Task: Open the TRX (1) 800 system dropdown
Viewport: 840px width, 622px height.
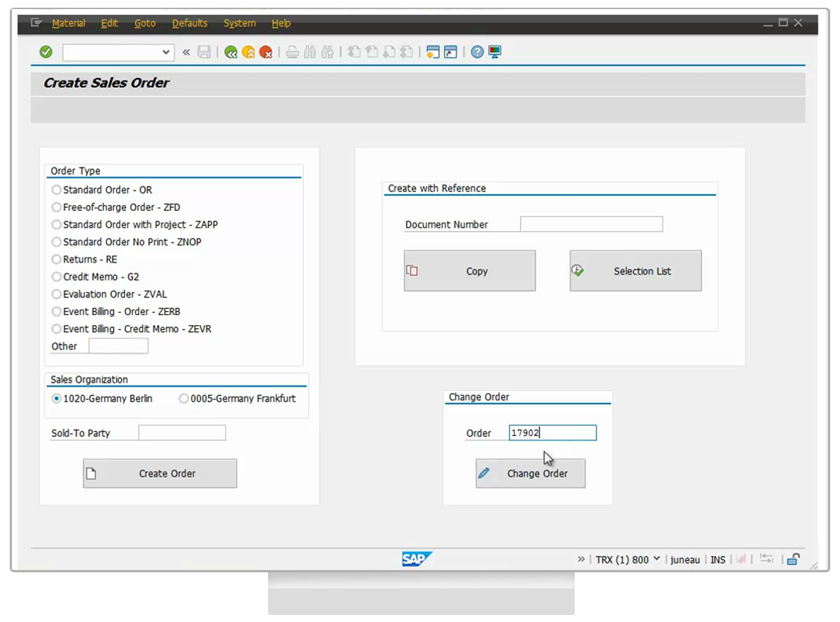Action: [656, 559]
